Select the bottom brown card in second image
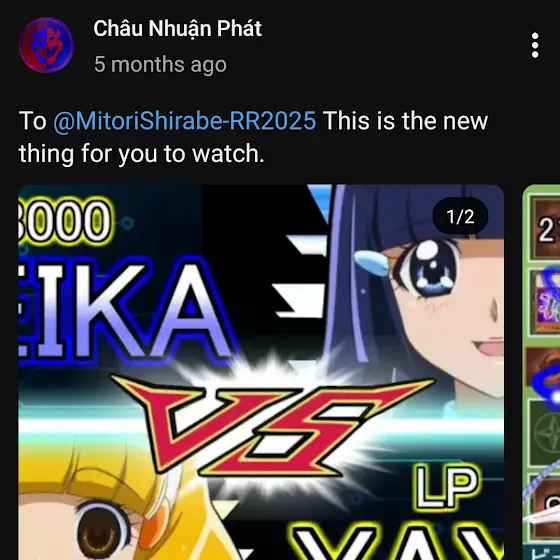 pos(545,506)
